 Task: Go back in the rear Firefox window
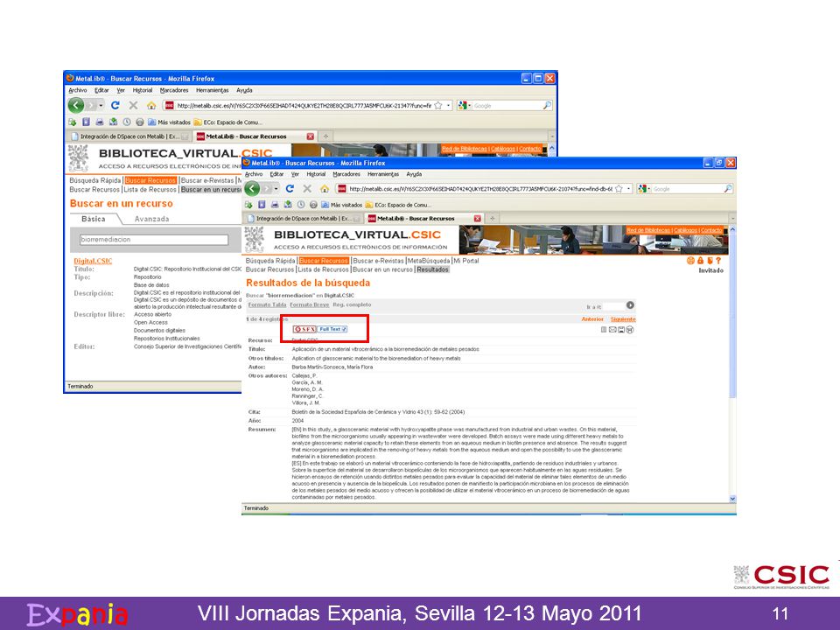pyautogui.click(x=76, y=106)
